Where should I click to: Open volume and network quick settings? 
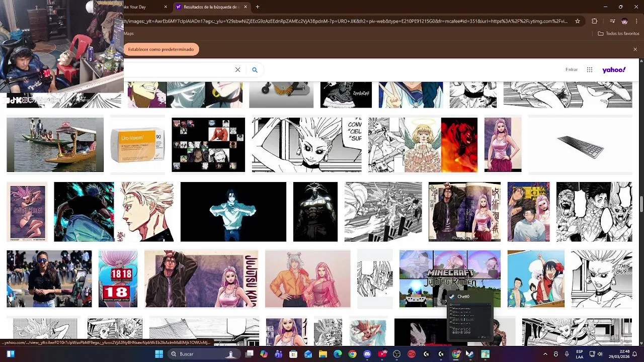click(x=597, y=354)
